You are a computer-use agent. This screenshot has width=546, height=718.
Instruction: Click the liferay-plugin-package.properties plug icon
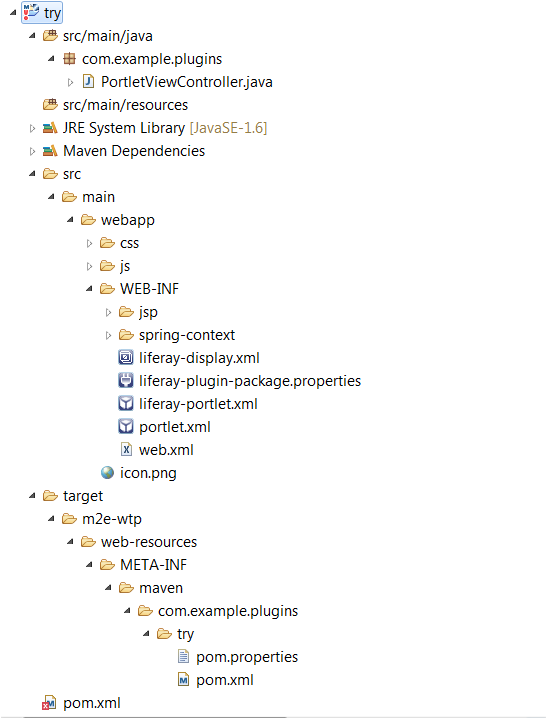[126, 380]
